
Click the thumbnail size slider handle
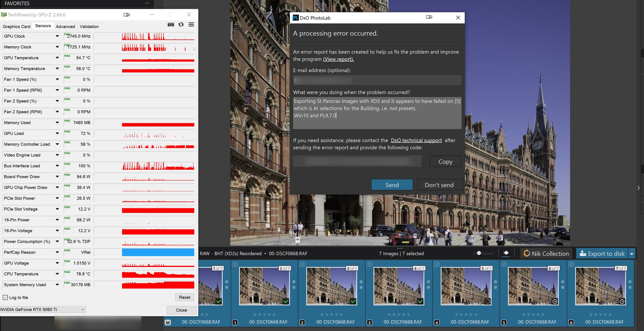(479, 253)
